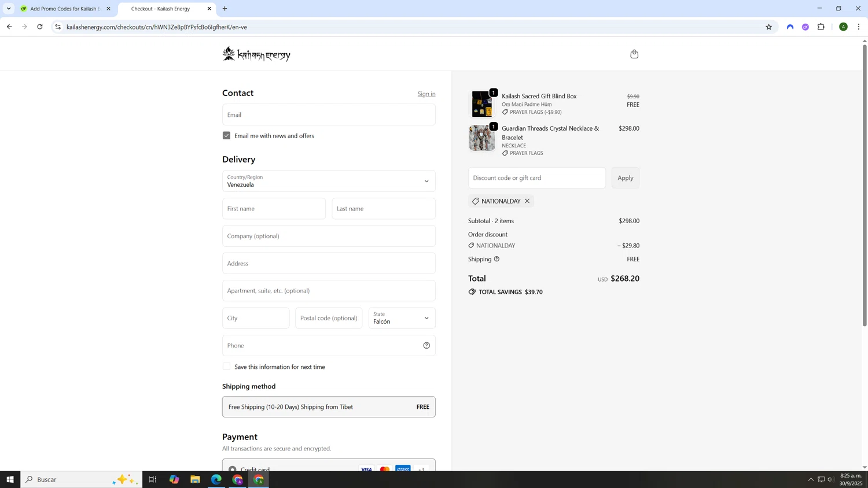Viewport: 868px width, 488px height.
Task: Open the Windows Start menu
Action: click(10, 479)
